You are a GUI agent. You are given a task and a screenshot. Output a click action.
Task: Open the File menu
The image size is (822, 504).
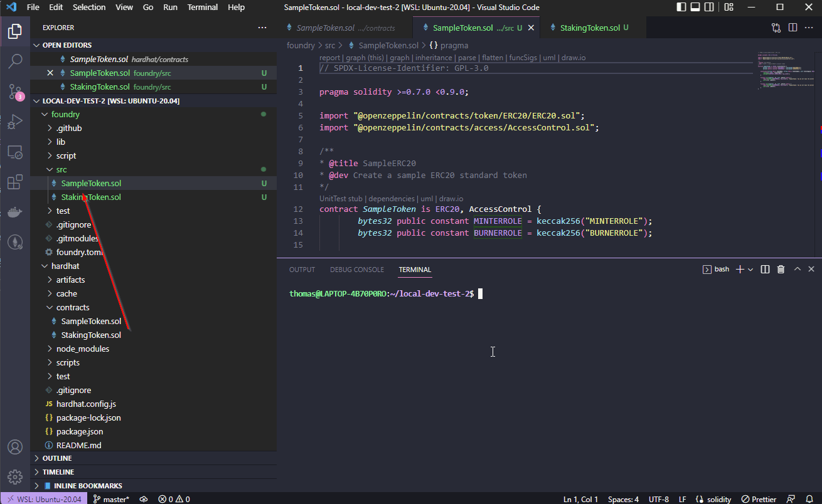[x=33, y=8]
